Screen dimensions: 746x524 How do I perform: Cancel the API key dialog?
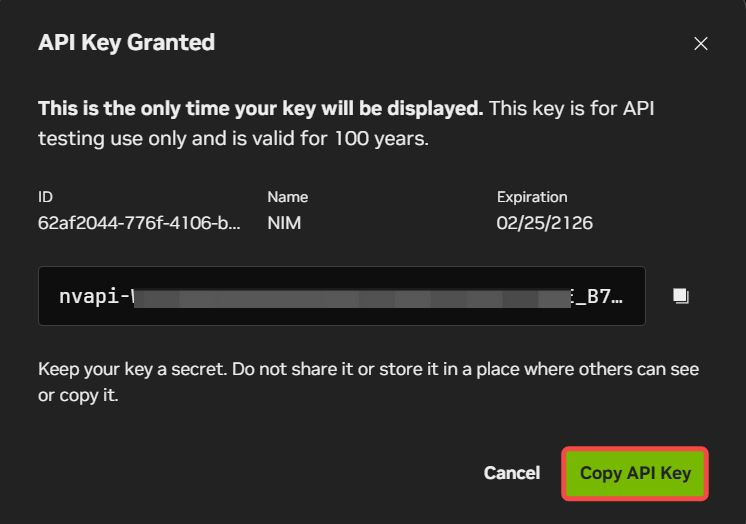coord(511,473)
